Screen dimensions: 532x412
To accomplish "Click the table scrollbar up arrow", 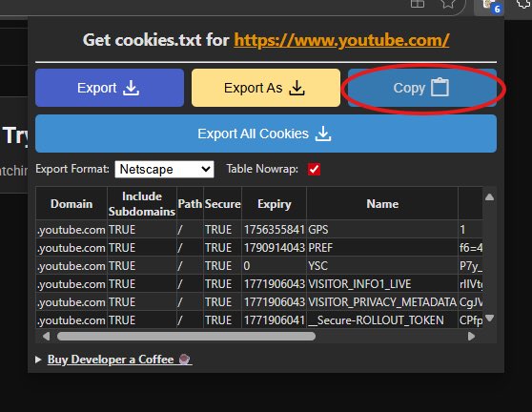I will [x=489, y=196].
